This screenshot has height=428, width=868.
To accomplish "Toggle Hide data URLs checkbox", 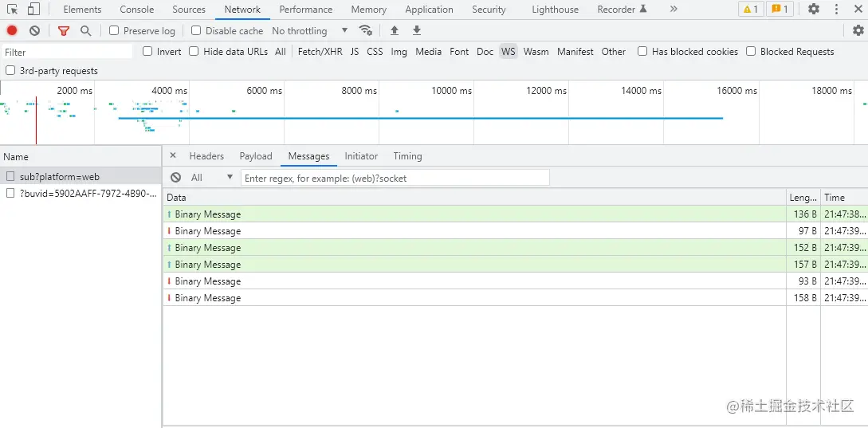I will point(194,52).
